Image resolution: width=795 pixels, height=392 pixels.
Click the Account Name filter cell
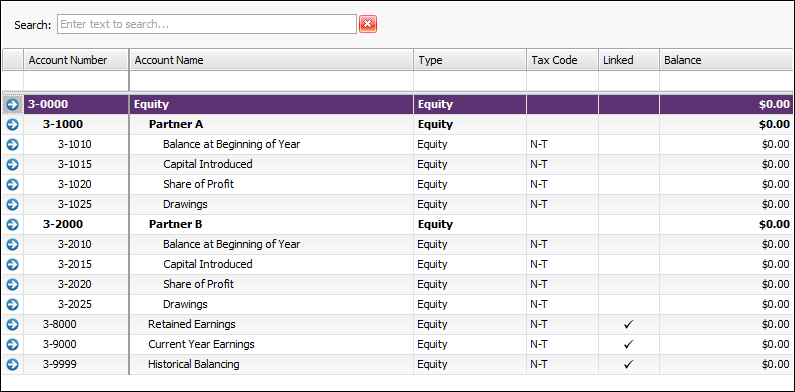[x=271, y=81]
